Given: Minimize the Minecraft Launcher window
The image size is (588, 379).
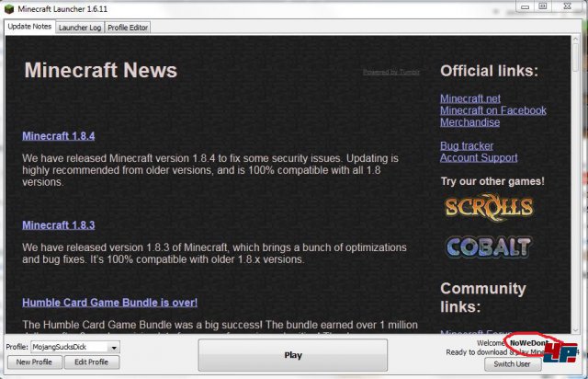Looking at the screenshot, I should (525, 6).
